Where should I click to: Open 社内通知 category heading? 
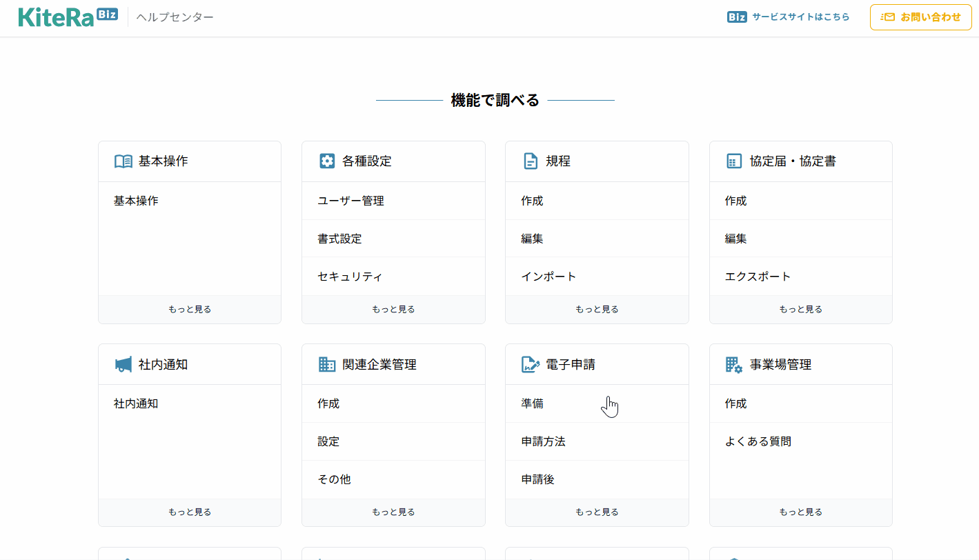(163, 364)
